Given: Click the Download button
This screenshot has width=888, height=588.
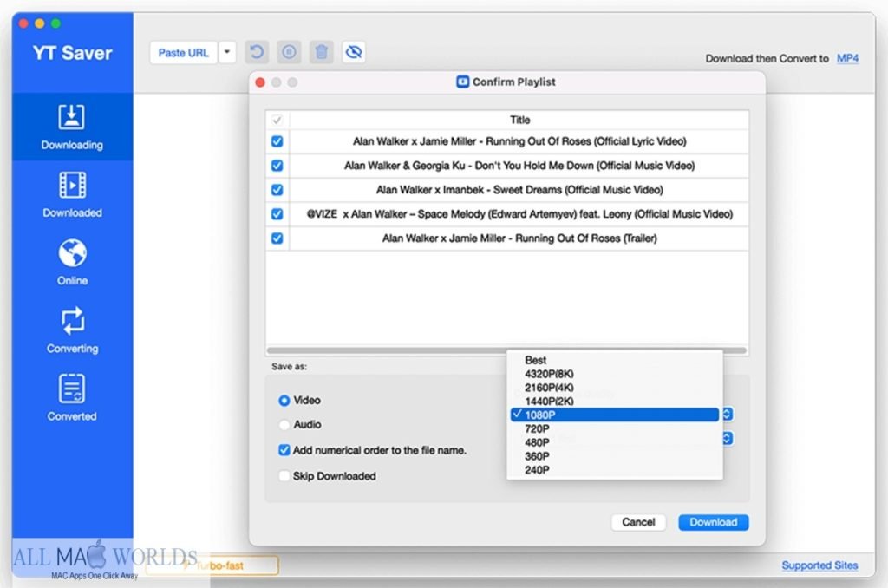Looking at the screenshot, I should click(714, 522).
